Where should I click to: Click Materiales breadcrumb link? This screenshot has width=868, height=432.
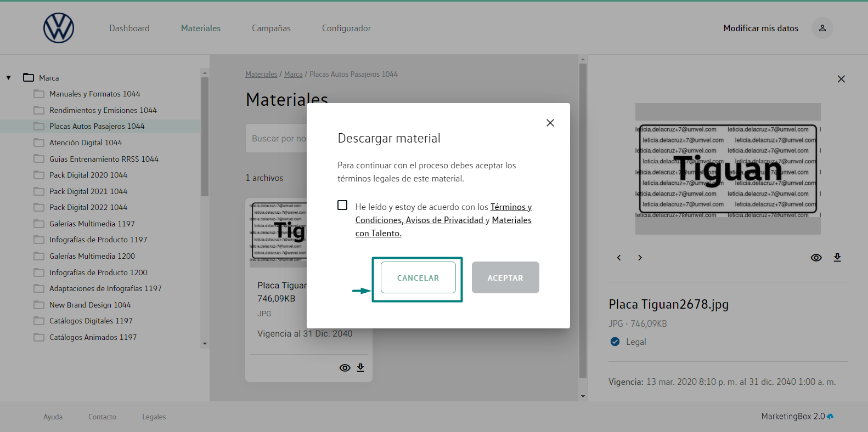[x=261, y=74]
